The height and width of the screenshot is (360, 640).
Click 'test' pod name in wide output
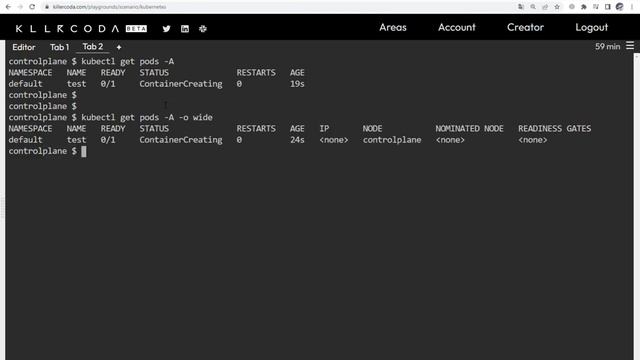pyautogui.click(x=76, y=140)
